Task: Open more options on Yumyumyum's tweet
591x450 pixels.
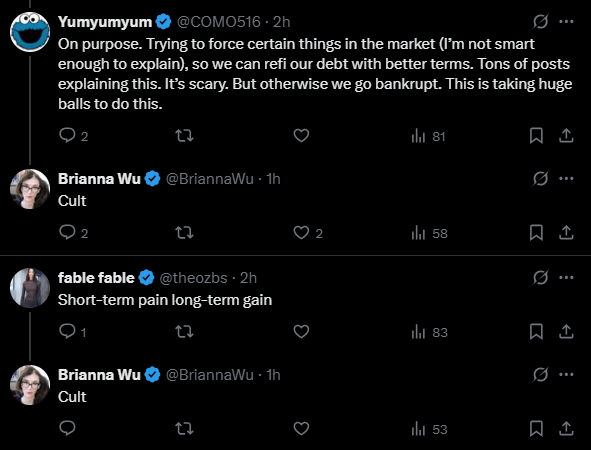Action: [x=566, y=21]
